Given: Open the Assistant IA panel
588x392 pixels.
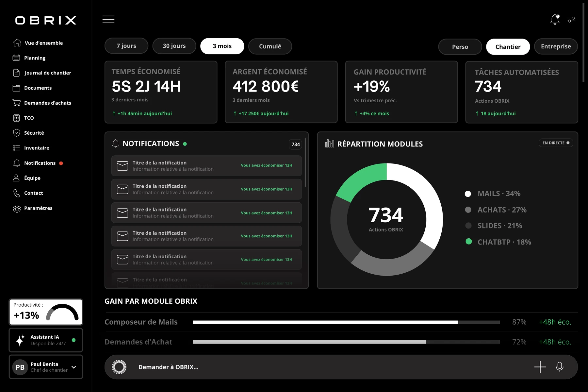Looking at the screenshot, I should coord(46,340).
